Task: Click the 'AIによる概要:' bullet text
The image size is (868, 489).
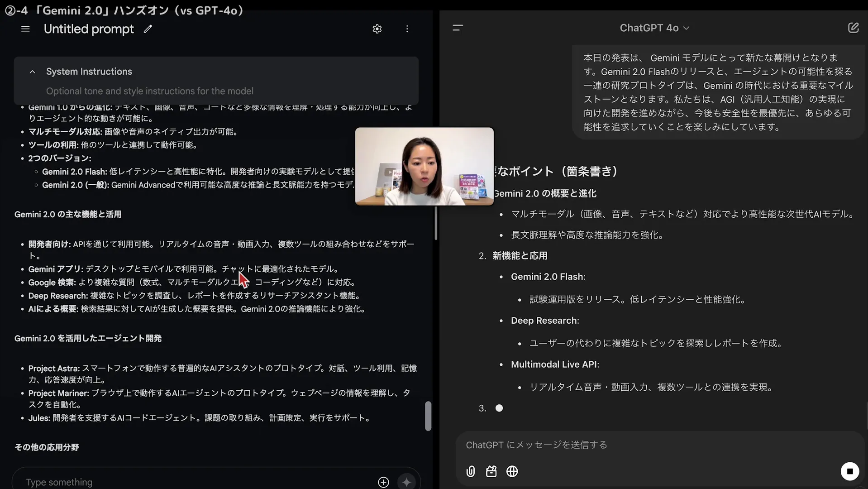Action: [53, 309]
